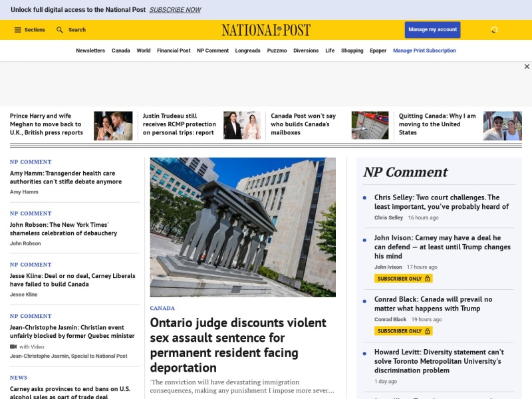Click NEWS category label in left column

[x=19, y=378]
